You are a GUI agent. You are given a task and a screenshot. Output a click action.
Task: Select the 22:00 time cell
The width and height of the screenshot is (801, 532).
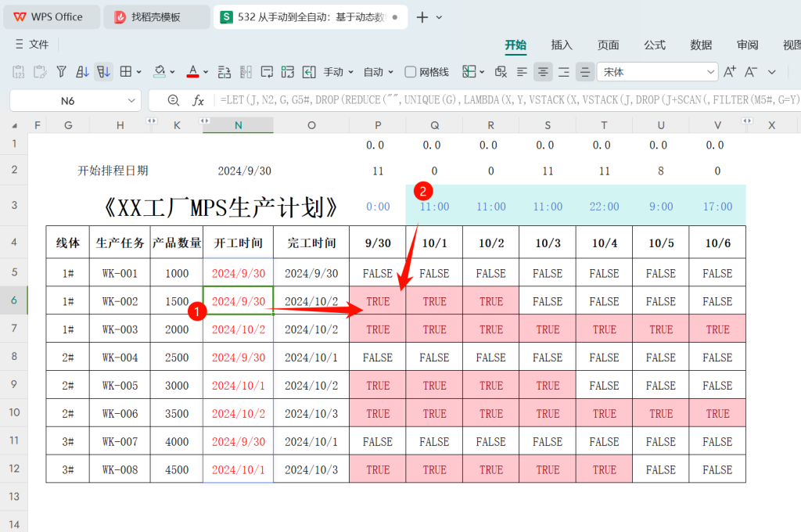604,207
